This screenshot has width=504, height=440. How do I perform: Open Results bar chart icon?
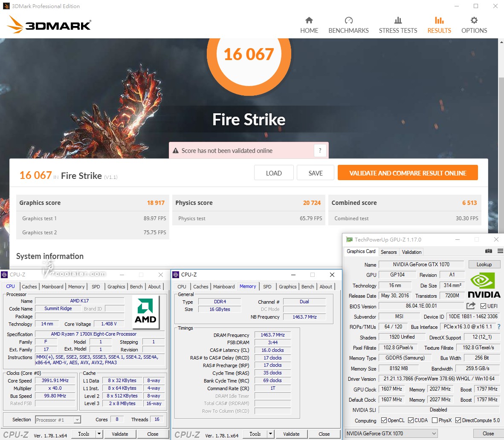(439, 20)
